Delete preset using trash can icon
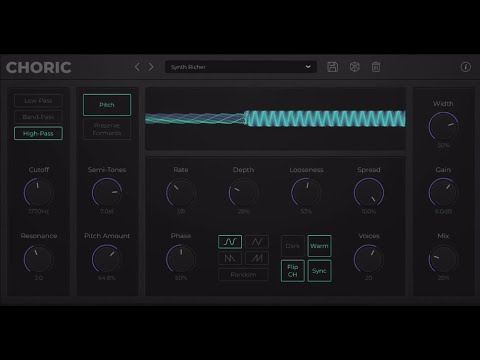The height and width of the screenshot is (360, 480). coord(376,67)
